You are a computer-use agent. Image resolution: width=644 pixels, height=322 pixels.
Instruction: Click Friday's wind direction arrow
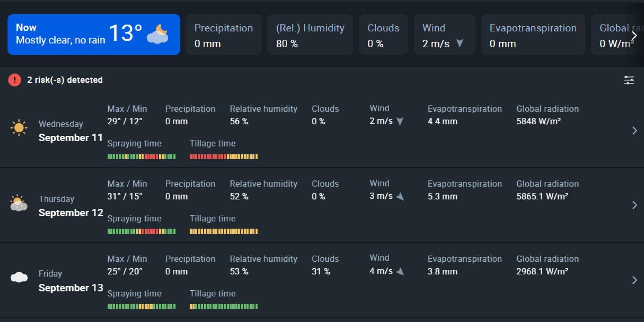click(x=400, y=272)
